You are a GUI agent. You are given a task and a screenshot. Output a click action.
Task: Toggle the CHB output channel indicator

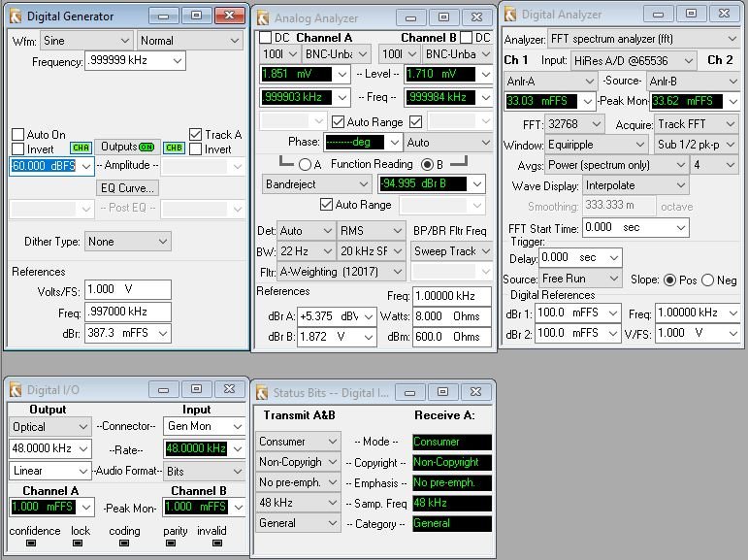pos(174,148)
